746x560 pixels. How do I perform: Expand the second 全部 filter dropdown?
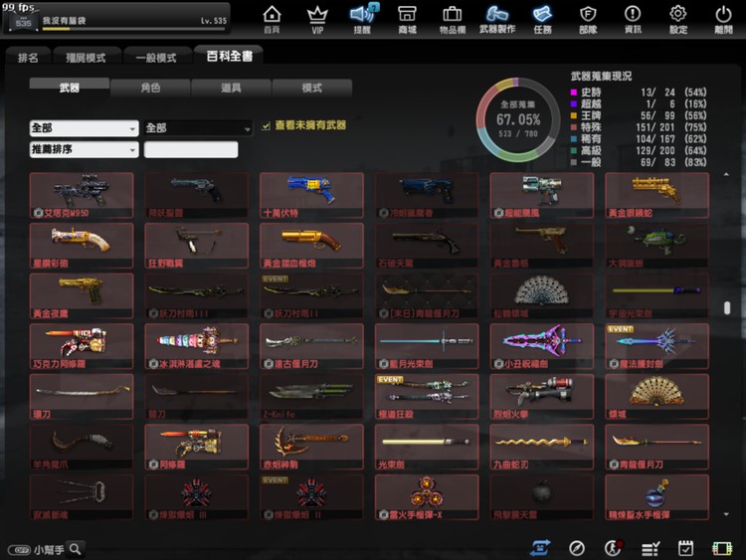tap(198, 128)
